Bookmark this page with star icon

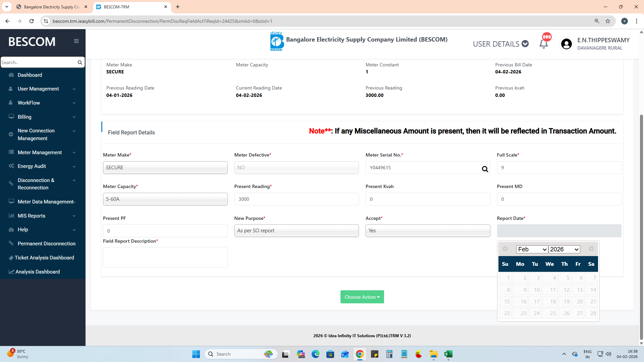point(608,21)
